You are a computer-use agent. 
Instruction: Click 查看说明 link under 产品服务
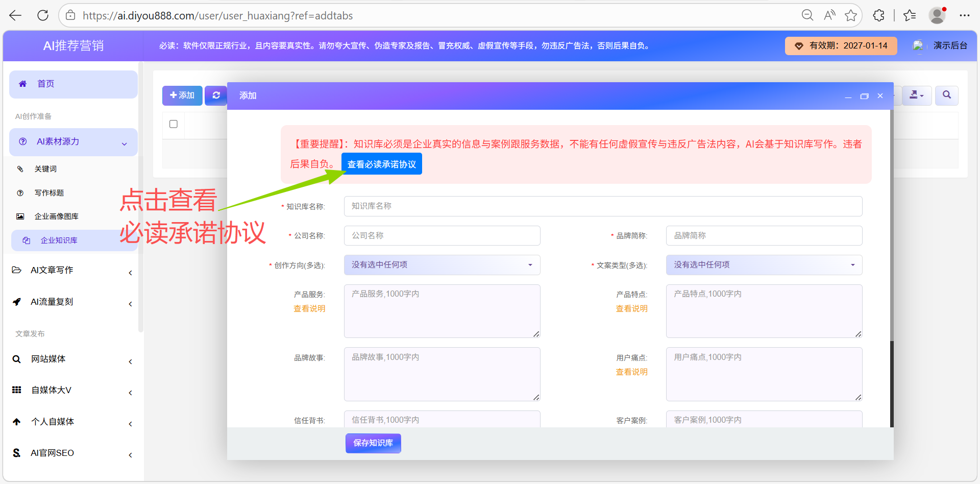pyautogui.click(x=309, y=309)
